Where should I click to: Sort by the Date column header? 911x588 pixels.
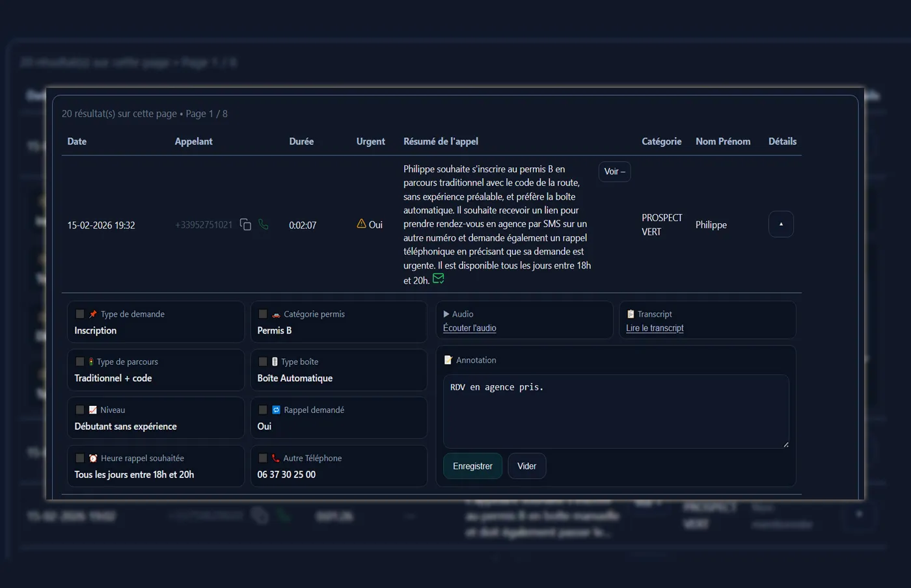77,141
